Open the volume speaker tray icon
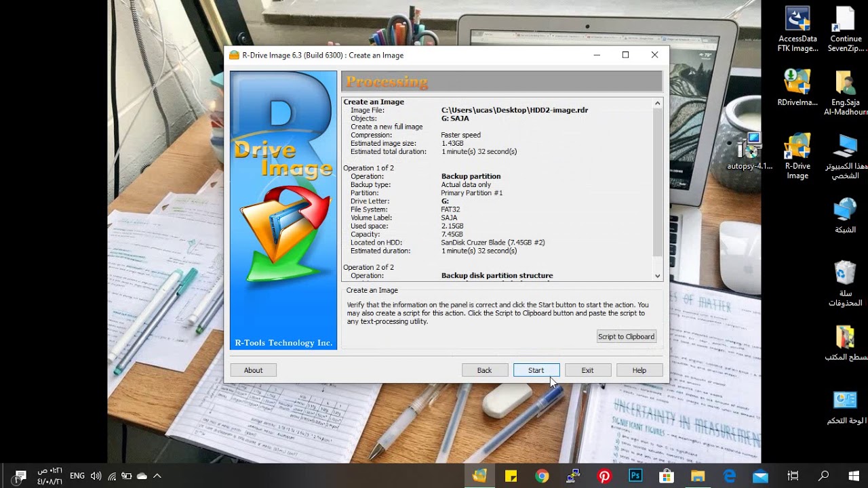868x488 pixels. pos(96,476)
